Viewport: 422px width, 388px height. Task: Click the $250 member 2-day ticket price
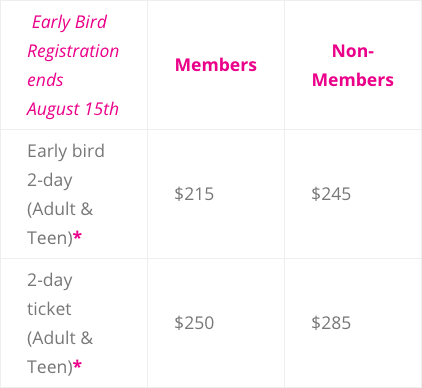pyautogui.click(x=194, y=323)
